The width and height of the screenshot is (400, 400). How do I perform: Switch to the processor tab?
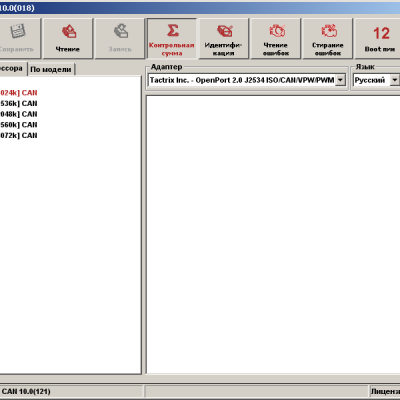13,69
